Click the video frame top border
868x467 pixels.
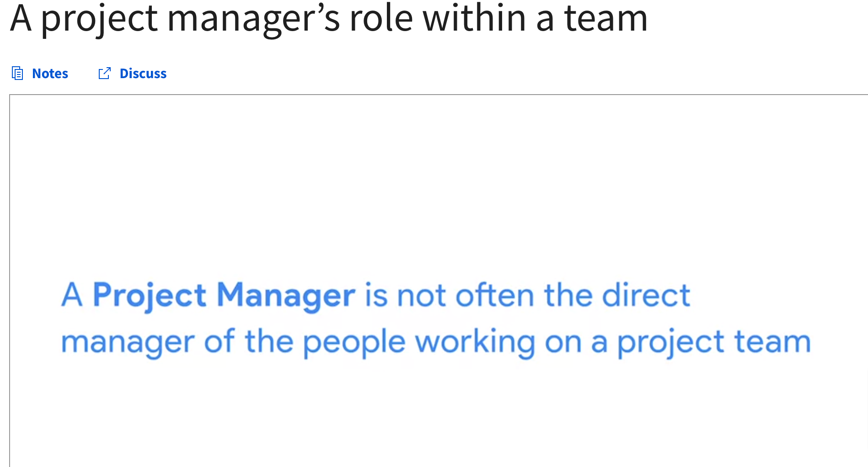[x=434, y=94]
